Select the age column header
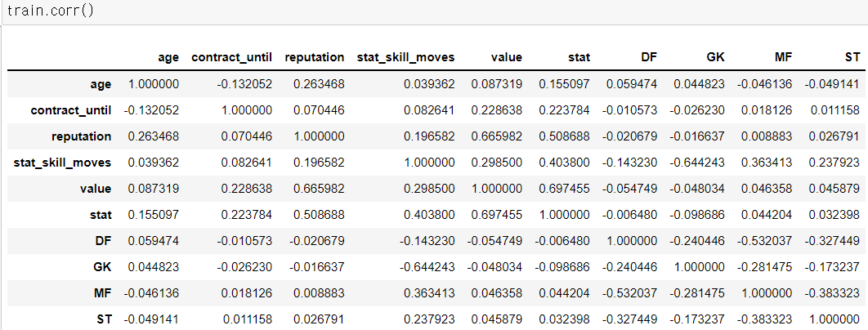Viewport: 868px width, 330px height. [168, 57]
